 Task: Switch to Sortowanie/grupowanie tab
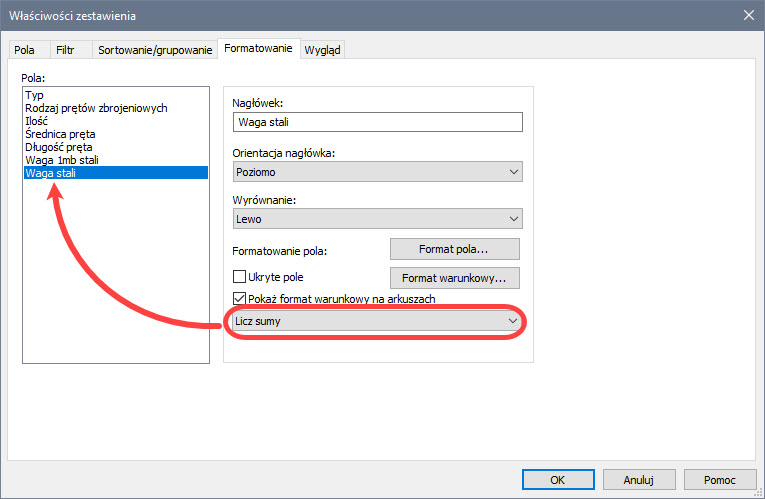pos(155,50)
